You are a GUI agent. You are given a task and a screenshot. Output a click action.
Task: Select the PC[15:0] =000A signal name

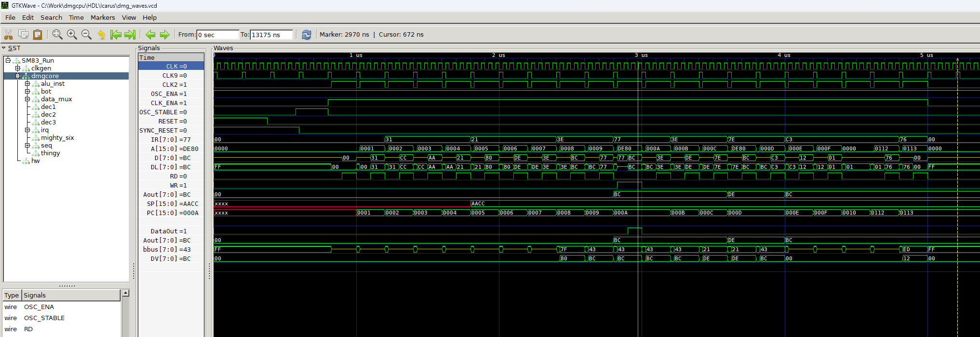173,213
